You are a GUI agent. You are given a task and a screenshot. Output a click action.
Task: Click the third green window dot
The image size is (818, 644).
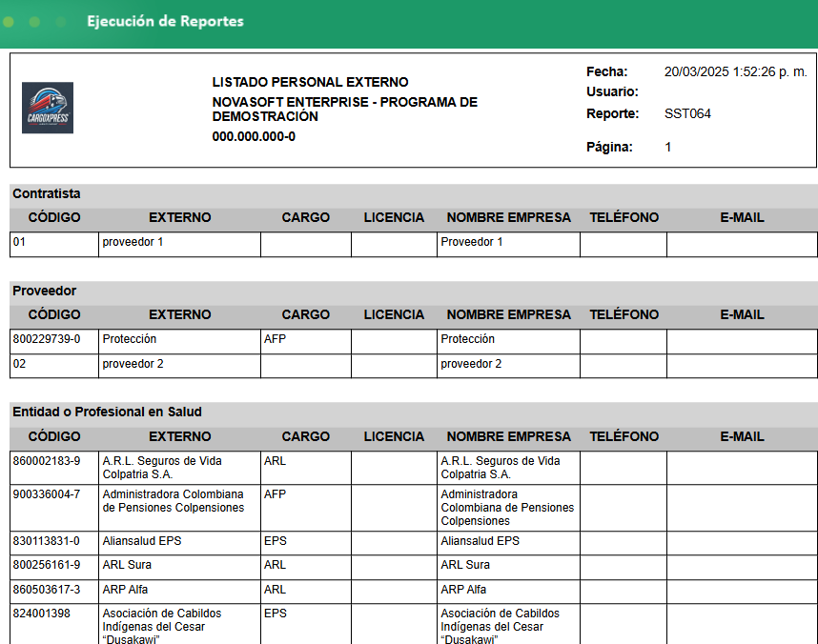pyautogui.click(x=60, y=22)
